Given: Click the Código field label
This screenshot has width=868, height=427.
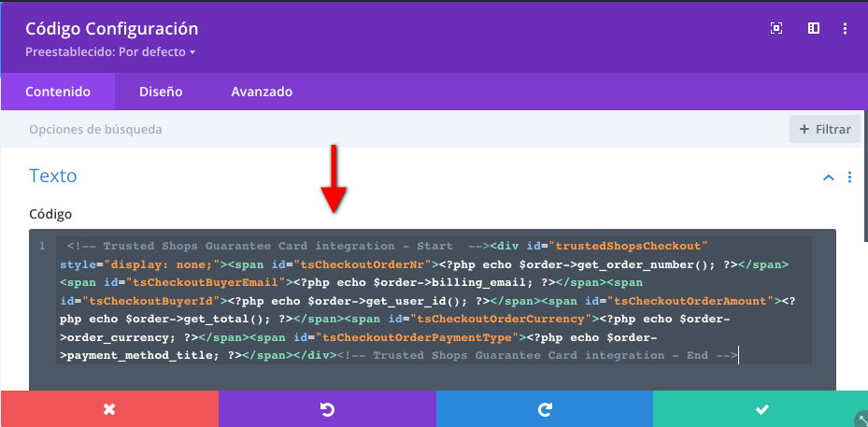Looking at the screenshot, I should [x=50, y=214].
